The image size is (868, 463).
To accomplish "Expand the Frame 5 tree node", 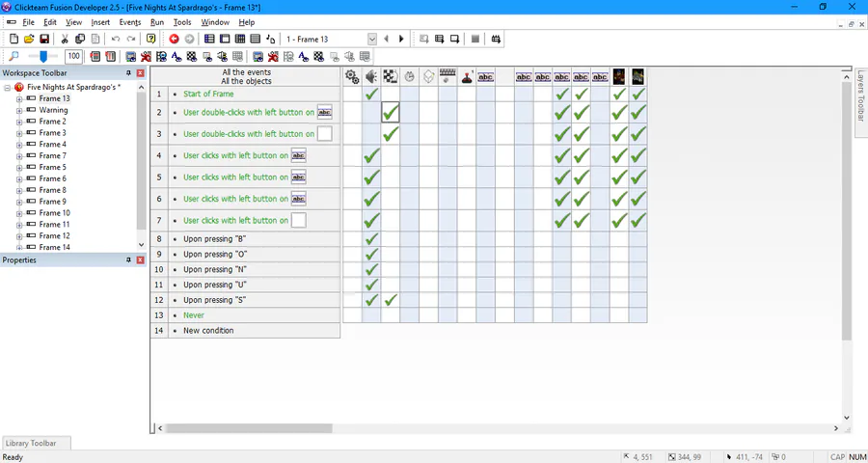I will (x=19, y=168).
